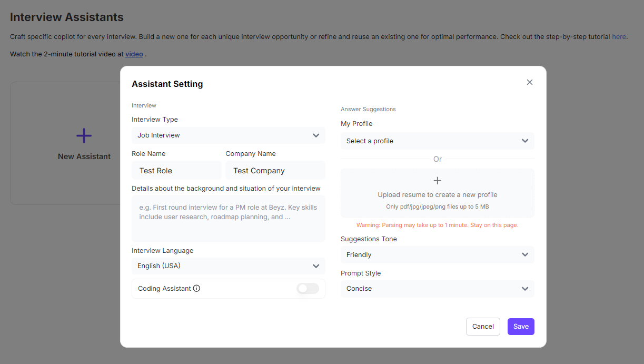The image size is (644, 364).
Task: Click the 'Upload resume to create a new profile' text
Action: click(x=437, y=195)
